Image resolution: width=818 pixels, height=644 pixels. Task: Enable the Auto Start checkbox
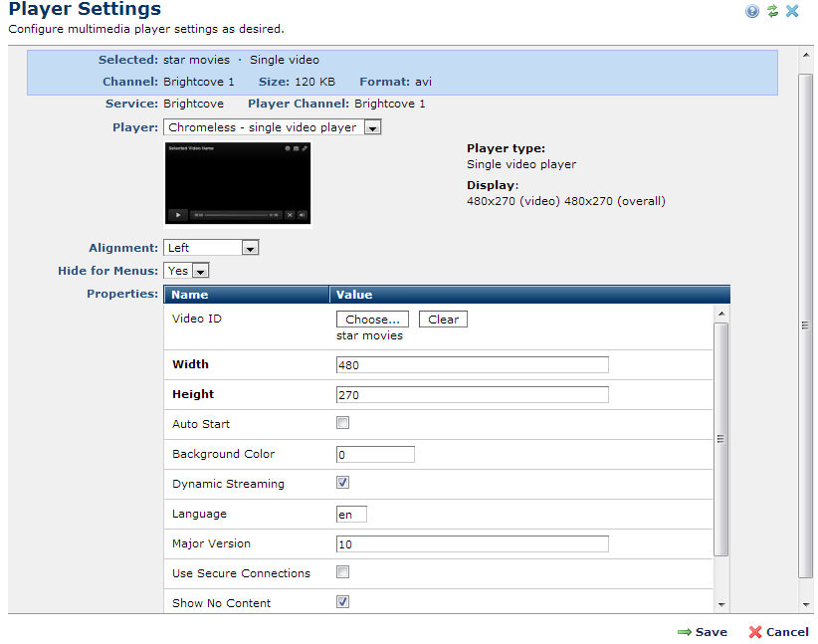[342, 423]
